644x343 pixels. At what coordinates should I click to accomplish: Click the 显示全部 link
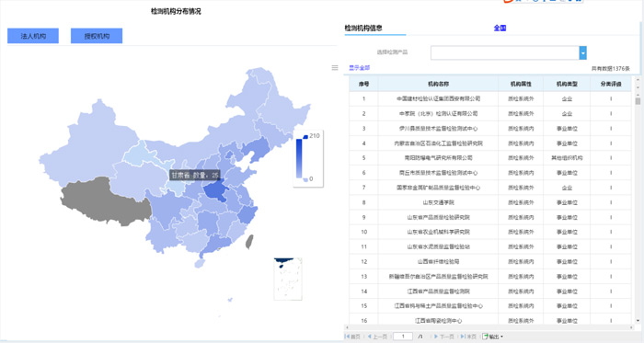click(x=360, y=68)
